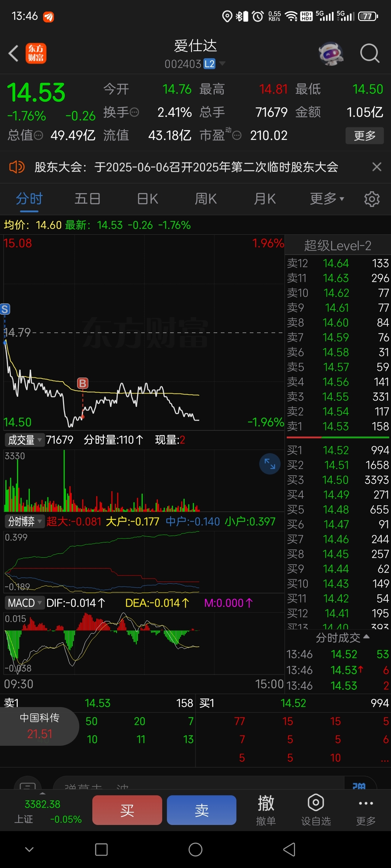Select the 卖1 14.53 order row
391x868 pixels.
click(338, 426)
